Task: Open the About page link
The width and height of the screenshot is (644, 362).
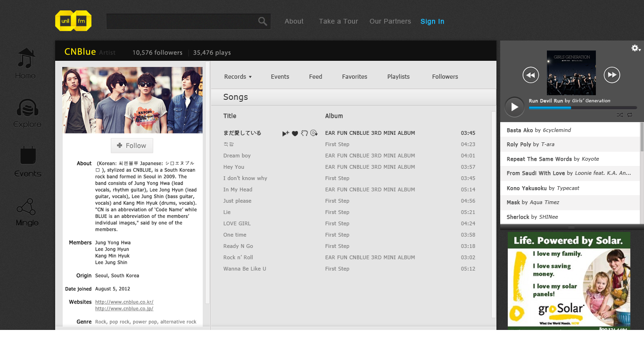Action: pos(294,21)
